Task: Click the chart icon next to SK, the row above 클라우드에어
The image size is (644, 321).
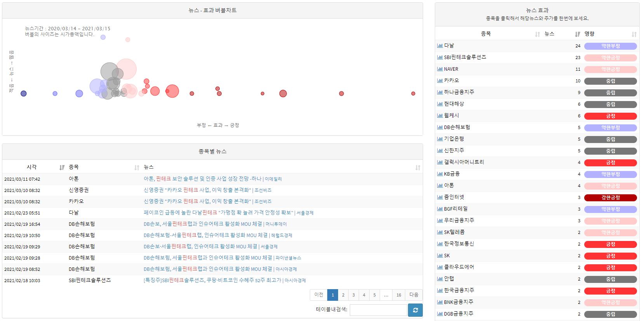Action: tap(440, 256)
